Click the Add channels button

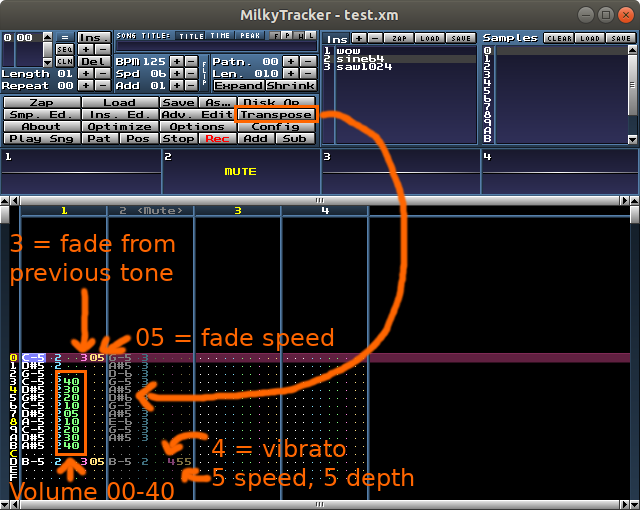(x=256, y=139)
